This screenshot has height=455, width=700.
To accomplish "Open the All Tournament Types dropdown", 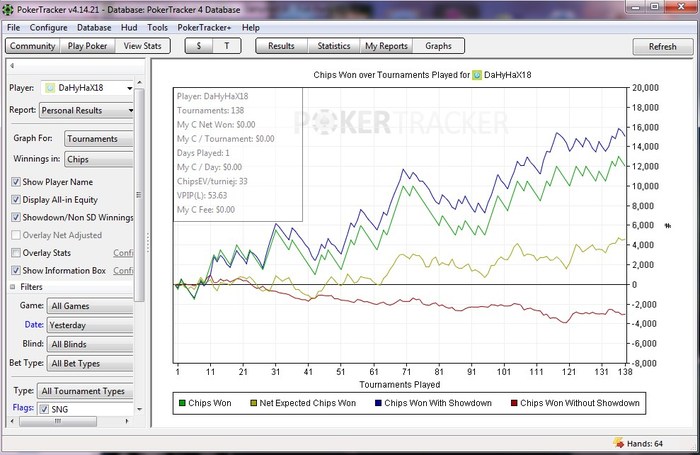I will coord(85,391).
